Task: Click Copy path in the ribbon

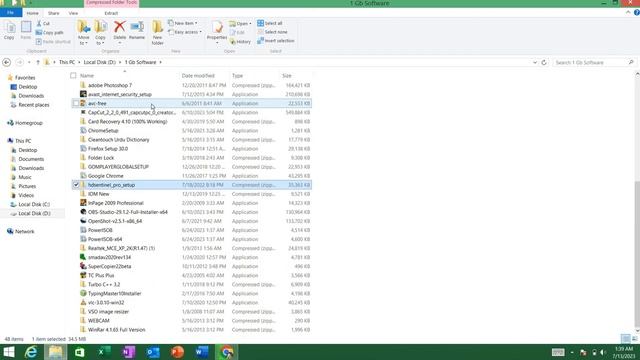Action: point(49,33)
